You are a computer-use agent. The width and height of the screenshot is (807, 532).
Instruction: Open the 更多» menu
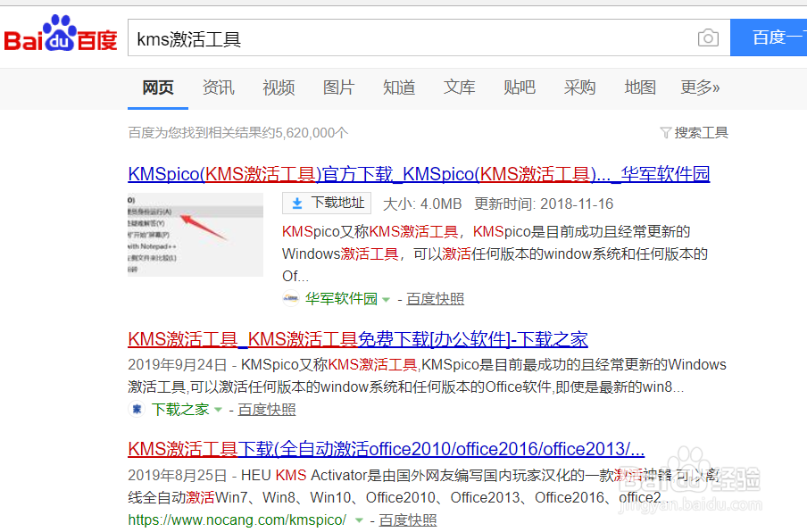point(700,87)
